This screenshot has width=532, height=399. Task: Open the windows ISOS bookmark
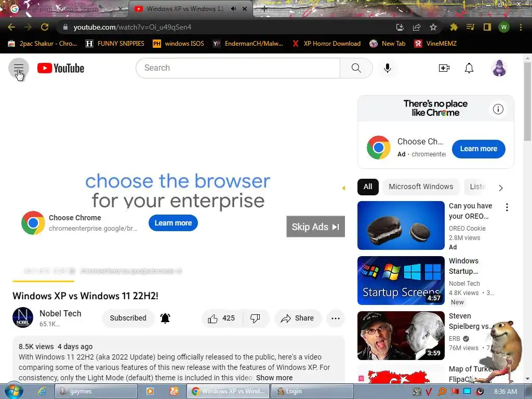tap(179, 44)
